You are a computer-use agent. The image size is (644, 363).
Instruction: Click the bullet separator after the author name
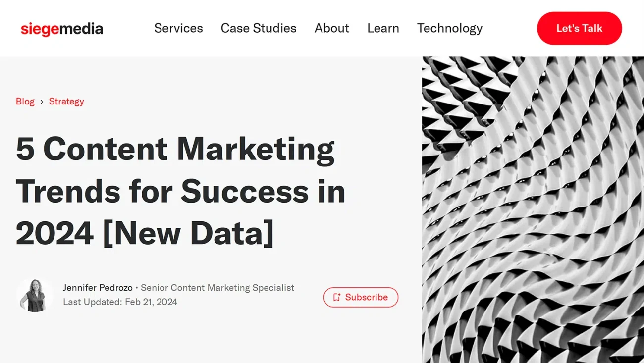[137, 288]
